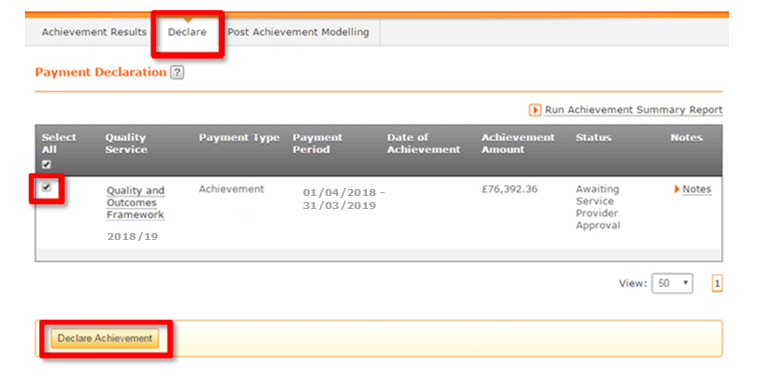Click the Notes column header

pos(686,138)
